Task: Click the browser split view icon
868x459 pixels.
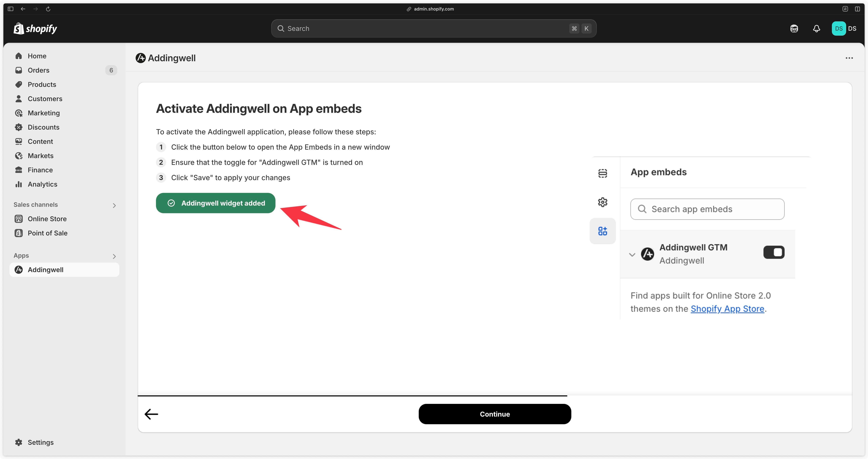Action: (857, 9)
